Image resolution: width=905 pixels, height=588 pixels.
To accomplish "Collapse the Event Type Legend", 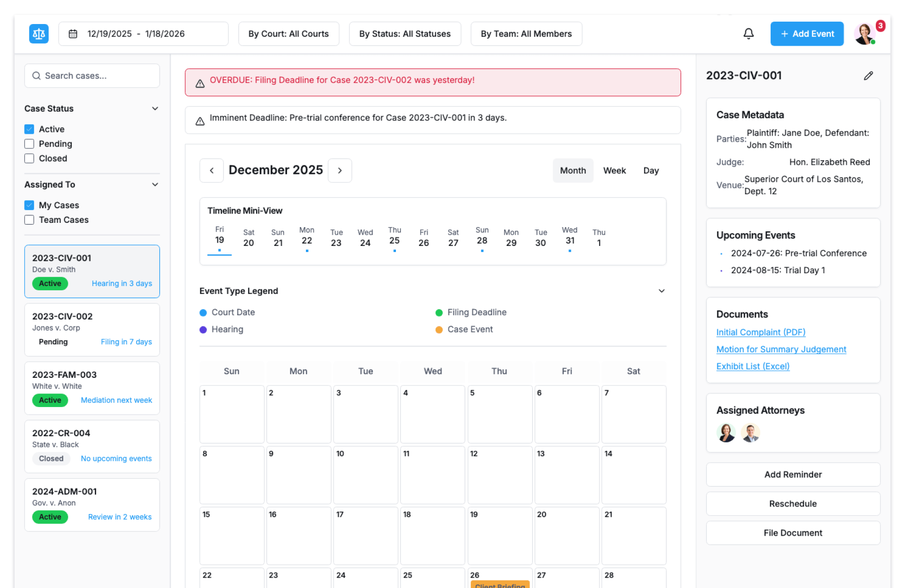I will pyautogui.click(x=661, y=291).
